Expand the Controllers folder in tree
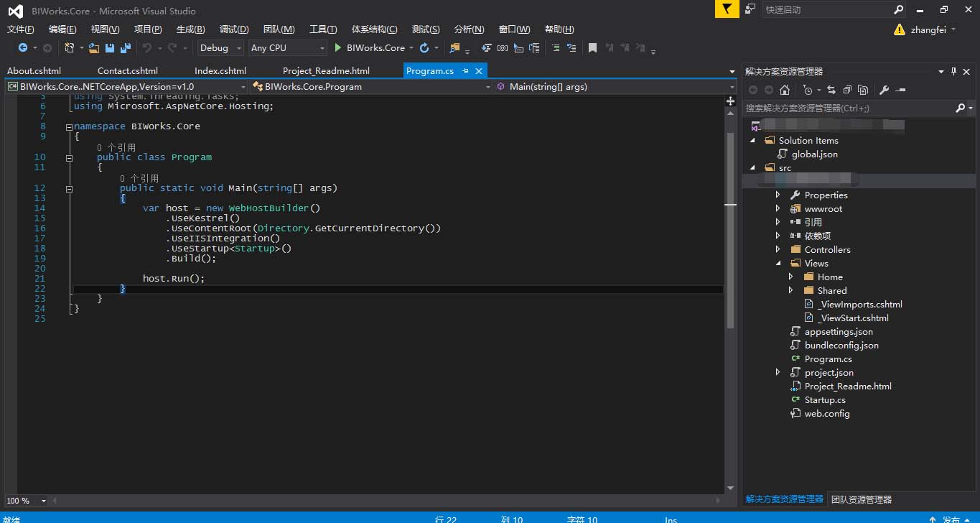 pyautogui.click(x=778, y=249)
